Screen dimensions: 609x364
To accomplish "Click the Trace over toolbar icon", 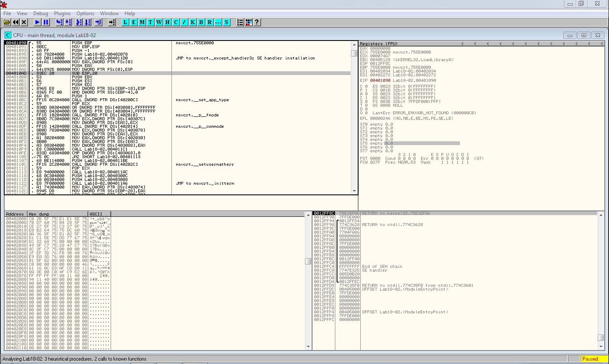I will click(87, 22).
